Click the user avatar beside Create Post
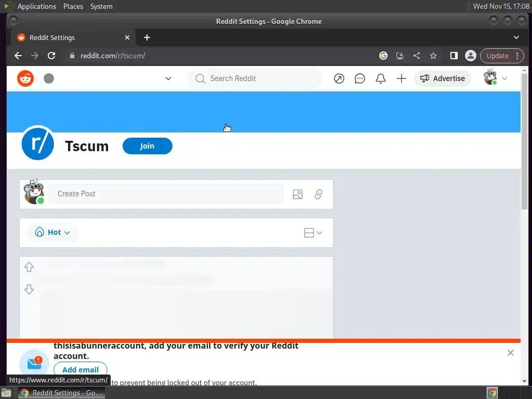The height and width of the screenshot is (399, 532). 34,192
